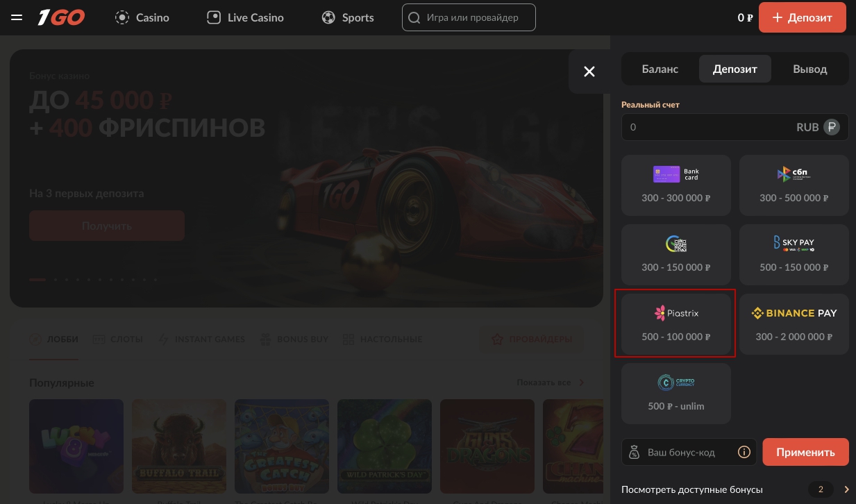
Task: Choose СБП payment option
Action: pyautogui.click(x=794, y=185)
